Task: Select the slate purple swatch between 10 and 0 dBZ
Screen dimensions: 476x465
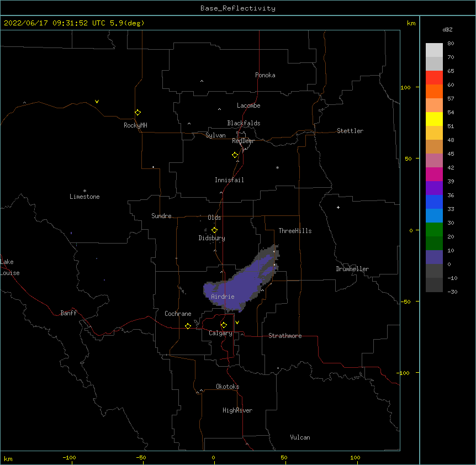Action: [434, 257]
